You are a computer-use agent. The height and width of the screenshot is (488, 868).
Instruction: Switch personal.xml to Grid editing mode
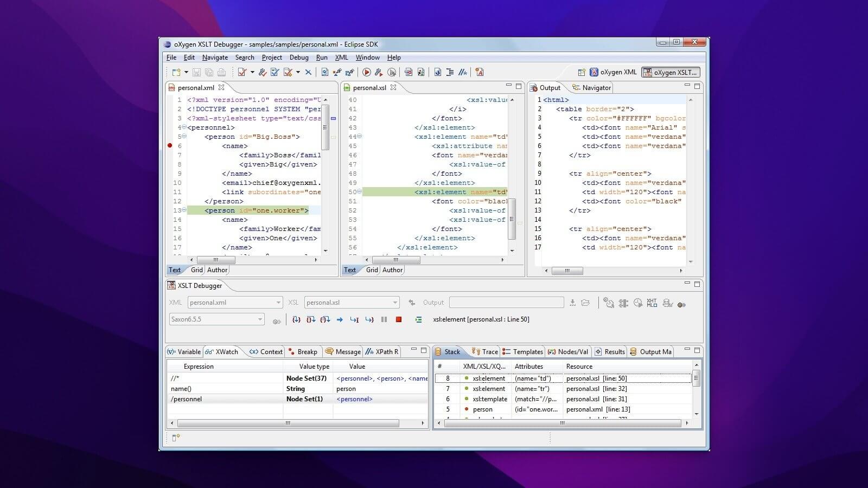tap(196, 269)
